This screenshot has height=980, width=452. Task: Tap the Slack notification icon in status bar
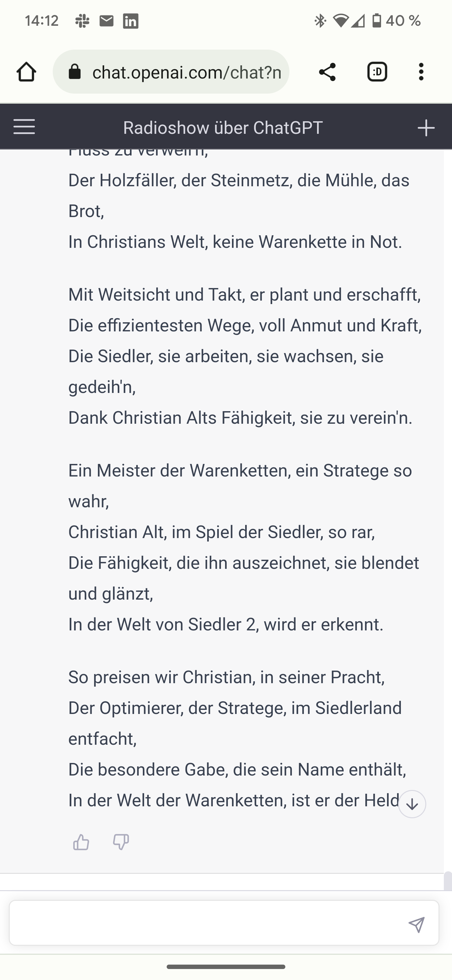82,21
